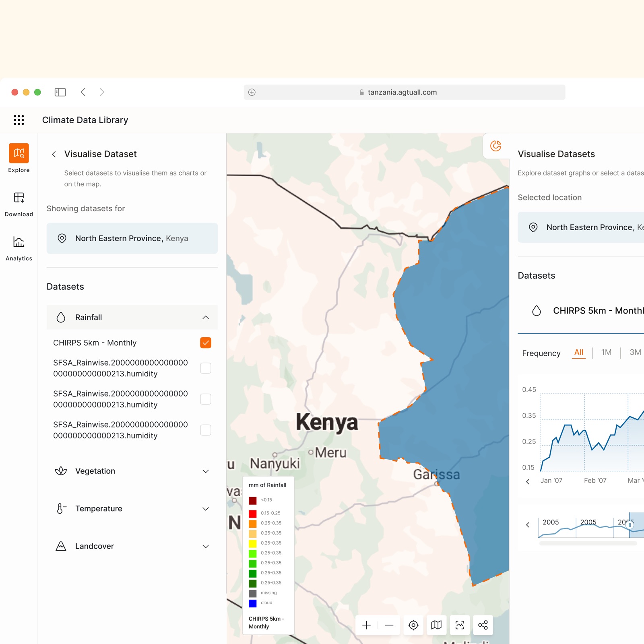Open the app grid menu icon
Viewport: 644px width, 644px height.
coord(19,120)
